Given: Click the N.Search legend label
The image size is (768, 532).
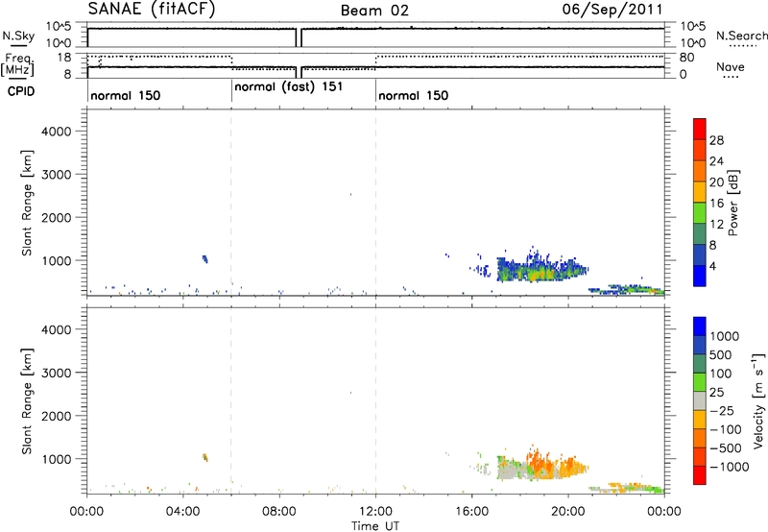Looking at the screenshot, I should tap(742, 36).
